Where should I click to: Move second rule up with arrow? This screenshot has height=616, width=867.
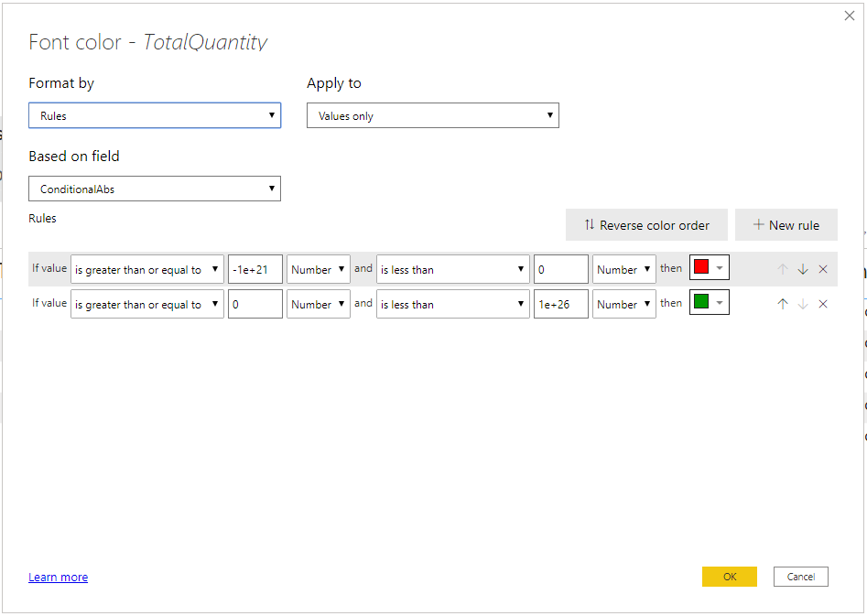pos(783,304)
